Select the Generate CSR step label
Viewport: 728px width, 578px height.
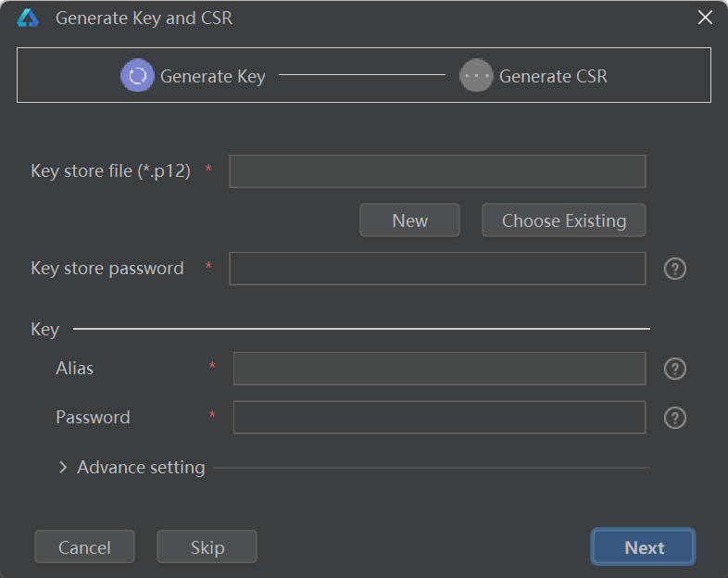click(x=553, y=77)
